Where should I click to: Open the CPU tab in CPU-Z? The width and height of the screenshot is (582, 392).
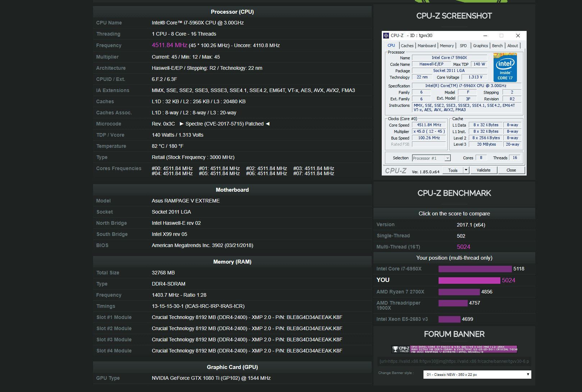click(x=391, y=46)
